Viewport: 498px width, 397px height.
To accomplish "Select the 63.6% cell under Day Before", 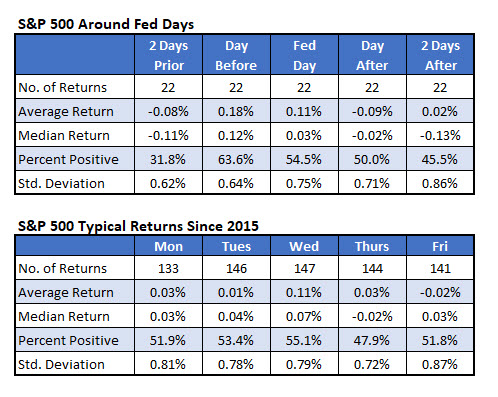I will (236, 159).
